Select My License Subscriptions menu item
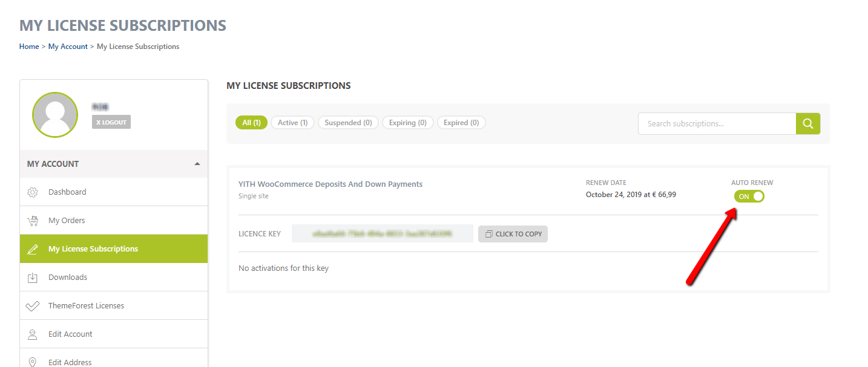 [114, 249]
